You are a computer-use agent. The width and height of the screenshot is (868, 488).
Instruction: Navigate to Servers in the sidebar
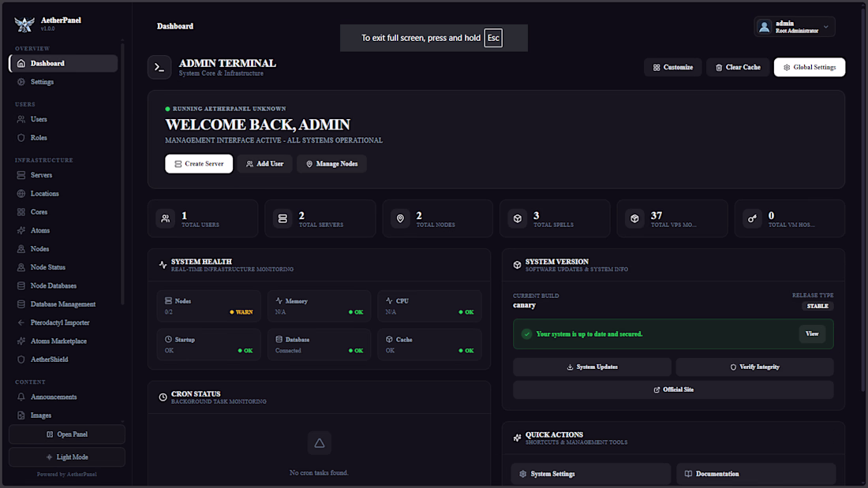pyautogui.click(x=63, y=175)
